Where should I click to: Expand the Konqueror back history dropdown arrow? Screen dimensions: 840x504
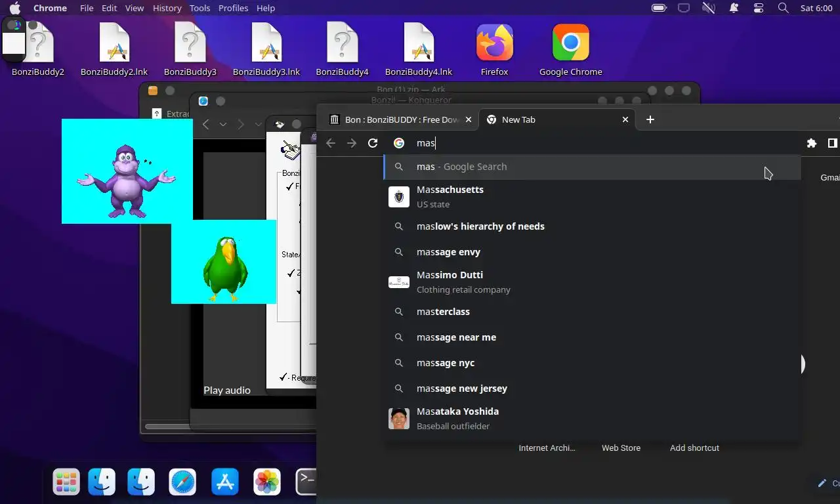click(x=223, y=124)
